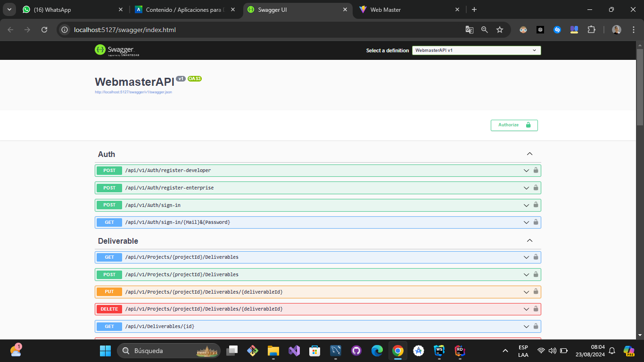The width and height of the screenshot is (644, 362).
Task: Expand the PUT Deliverables endpoint chevron
Action: click(x=526, y=292)
